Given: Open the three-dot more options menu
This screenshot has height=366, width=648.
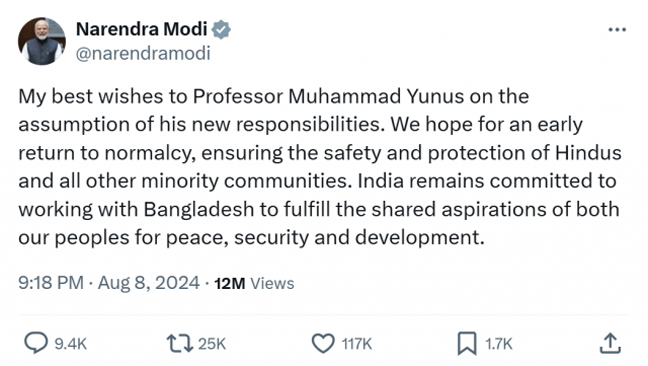Looking at the screenshot, I should tap(617, 29).
